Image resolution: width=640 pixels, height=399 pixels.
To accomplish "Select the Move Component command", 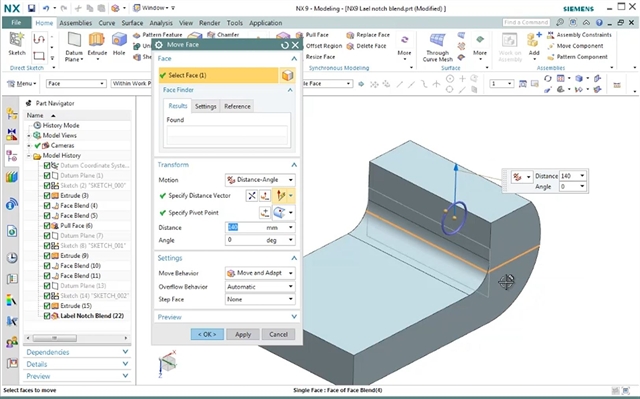I will 575,46.
